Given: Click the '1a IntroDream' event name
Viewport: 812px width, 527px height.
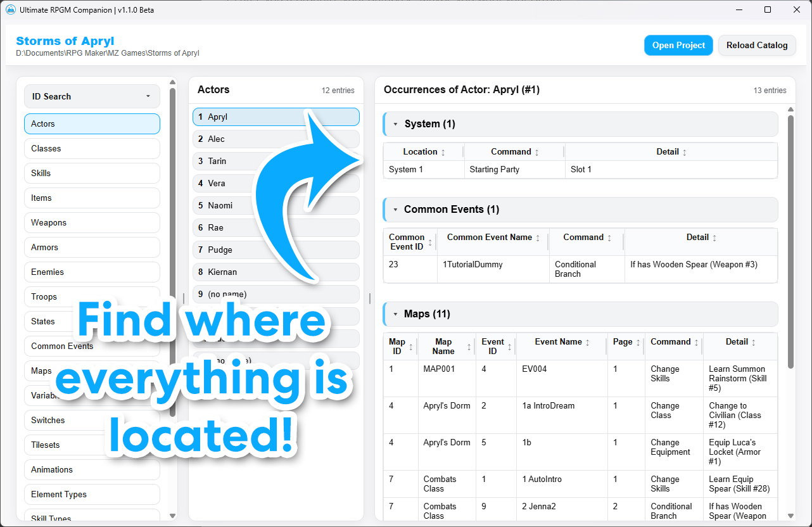Looking at the screenshot, I should tap(562, 416).
